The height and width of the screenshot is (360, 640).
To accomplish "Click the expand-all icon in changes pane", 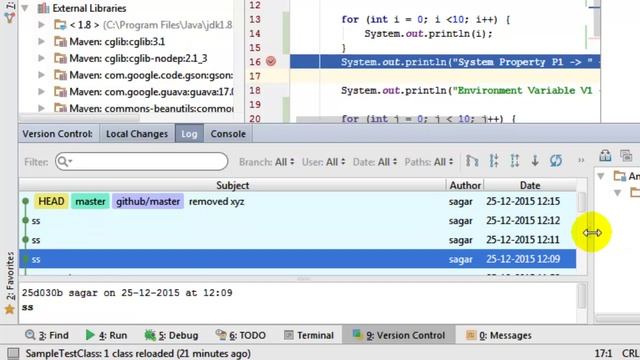I will [626, 156].
